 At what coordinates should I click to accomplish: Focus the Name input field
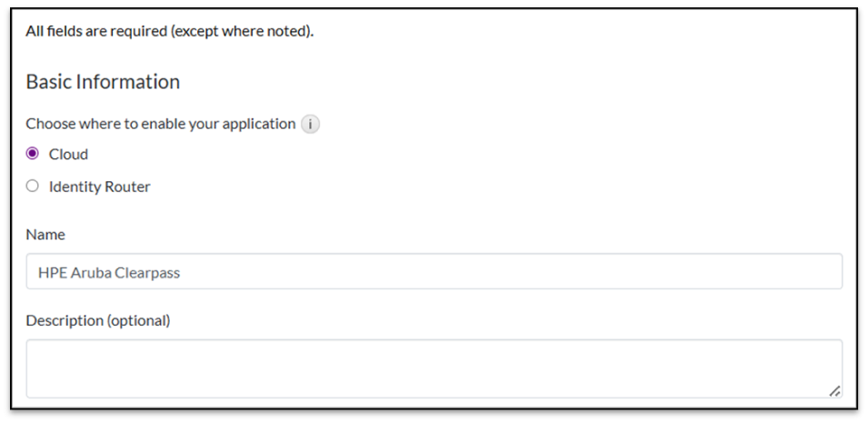point(434,272)
